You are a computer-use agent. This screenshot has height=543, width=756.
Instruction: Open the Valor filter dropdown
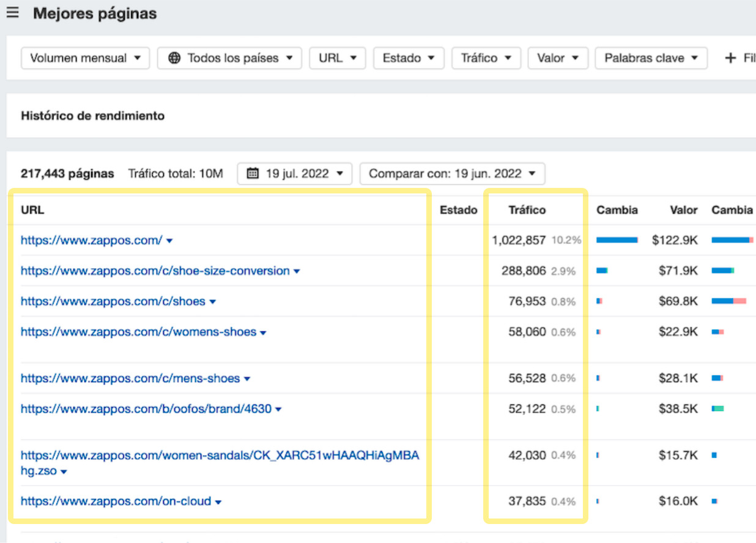558,58
